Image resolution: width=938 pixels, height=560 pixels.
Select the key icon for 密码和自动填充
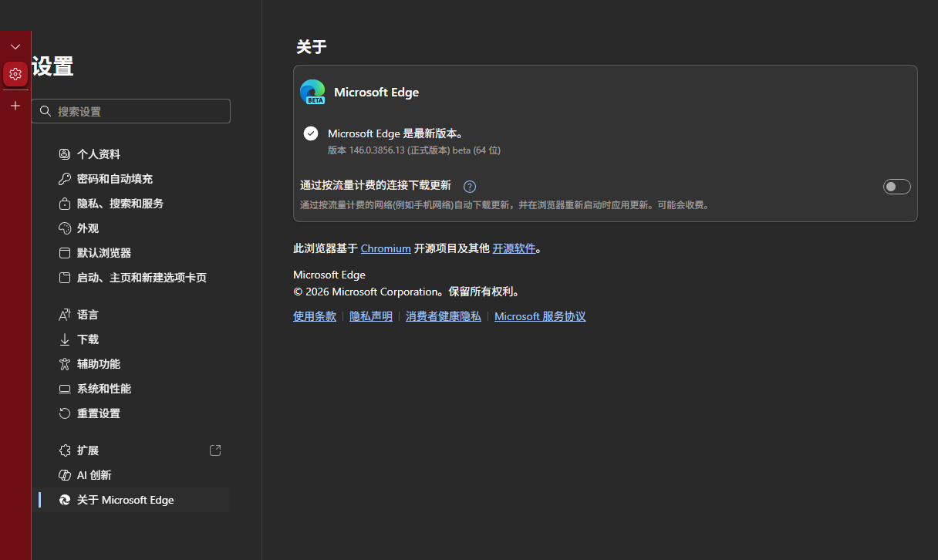tap(65, 178)
